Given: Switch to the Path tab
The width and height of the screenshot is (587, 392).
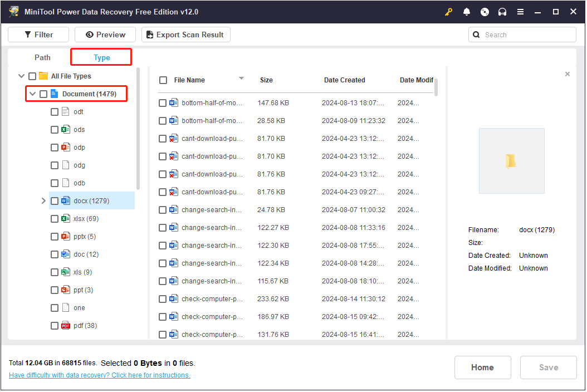Looking at the screenshot, I should [42, 57].
